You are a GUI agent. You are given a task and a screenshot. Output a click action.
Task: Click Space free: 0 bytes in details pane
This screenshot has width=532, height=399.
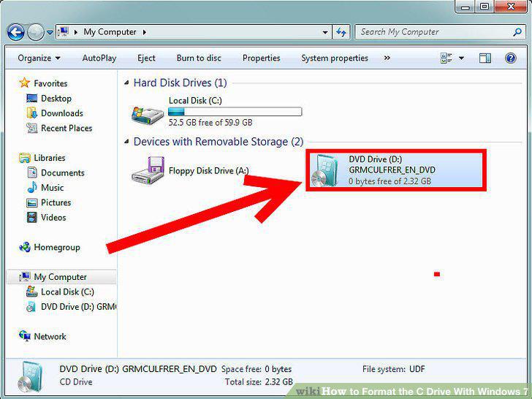click(x=256, y=369)
